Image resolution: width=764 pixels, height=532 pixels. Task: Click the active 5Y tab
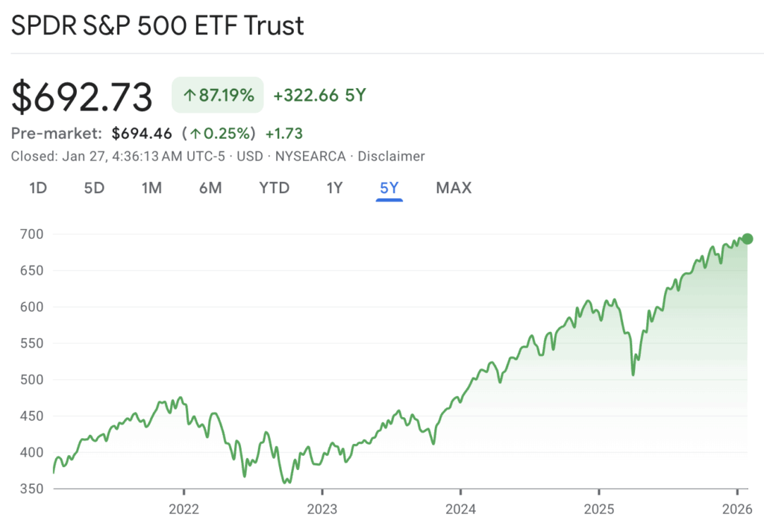pos(389,187)
